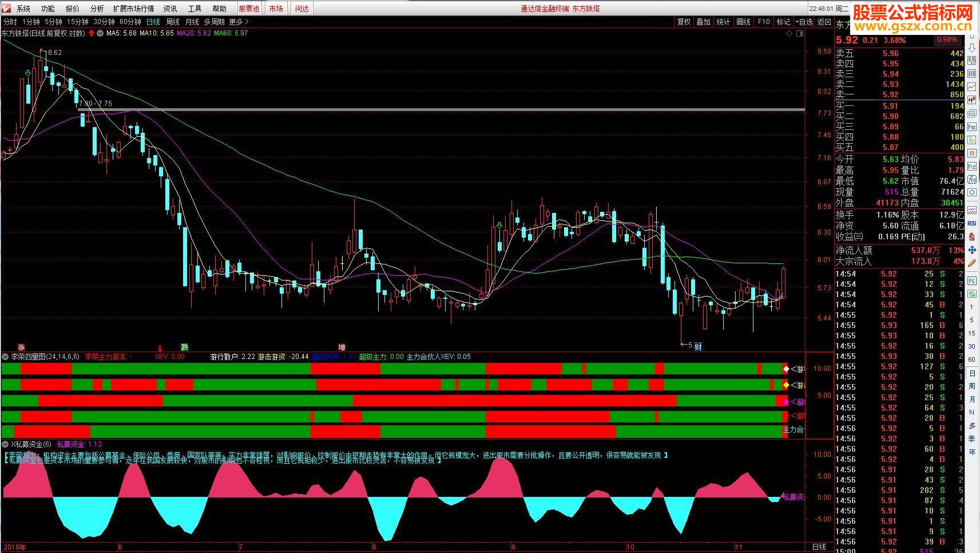Click the FS icon in right sidebar
This screenshot has height=553, width=980.
tap(972, 281)
